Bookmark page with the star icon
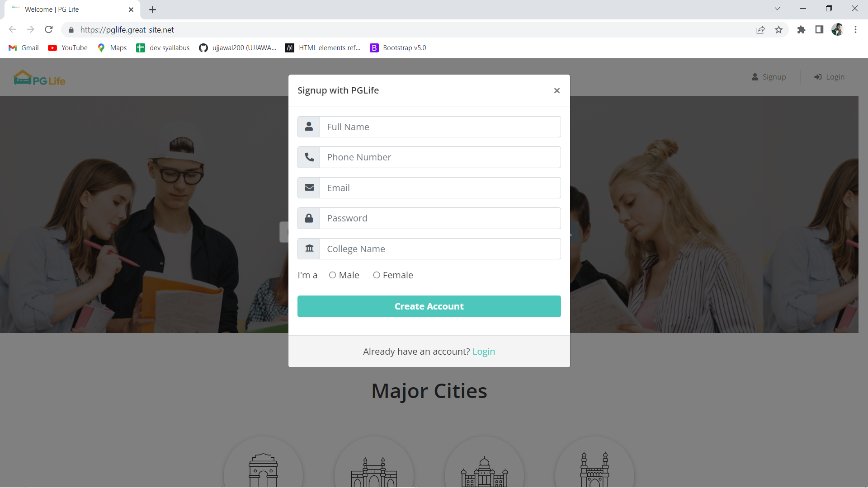 pyautogui.click(x=778, y=30)
